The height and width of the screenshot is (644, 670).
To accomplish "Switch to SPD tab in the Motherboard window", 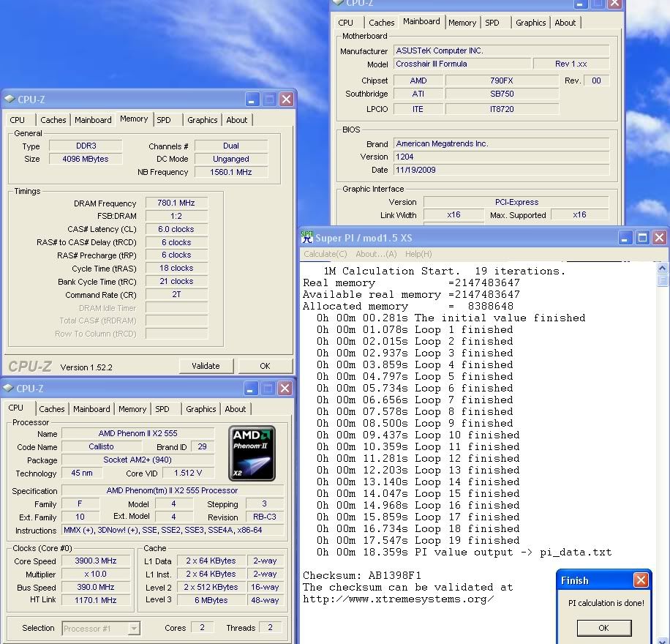I will 492,23.
